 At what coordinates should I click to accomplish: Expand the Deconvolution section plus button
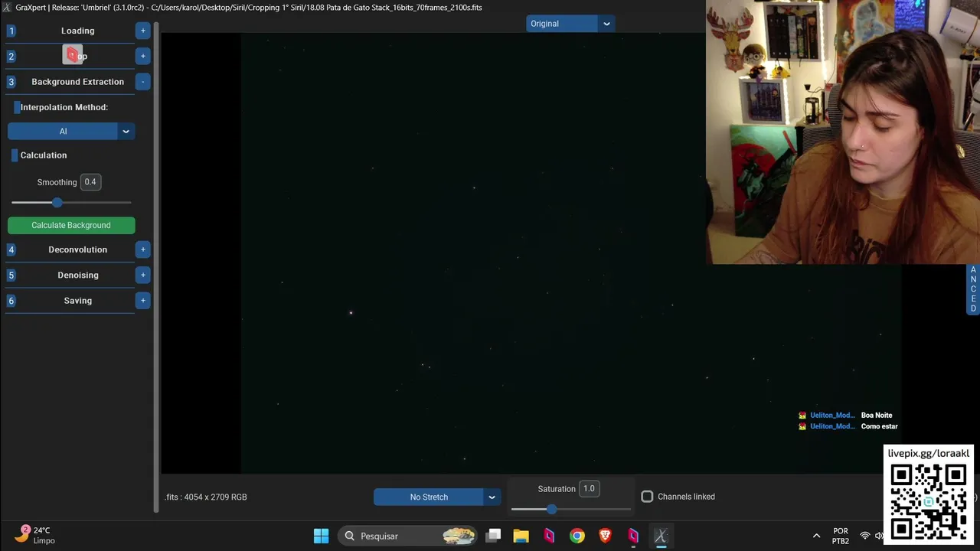[142, 249]
